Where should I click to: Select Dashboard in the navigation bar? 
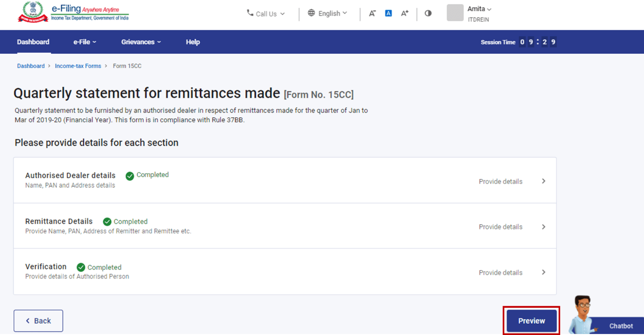33,42
